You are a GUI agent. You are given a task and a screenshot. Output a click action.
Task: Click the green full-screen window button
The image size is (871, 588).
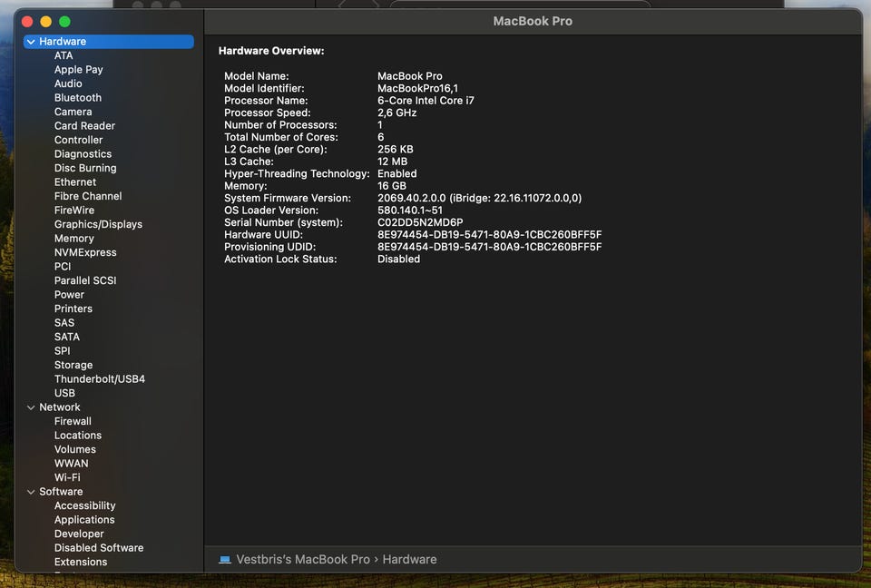click(x=64, y=21)
